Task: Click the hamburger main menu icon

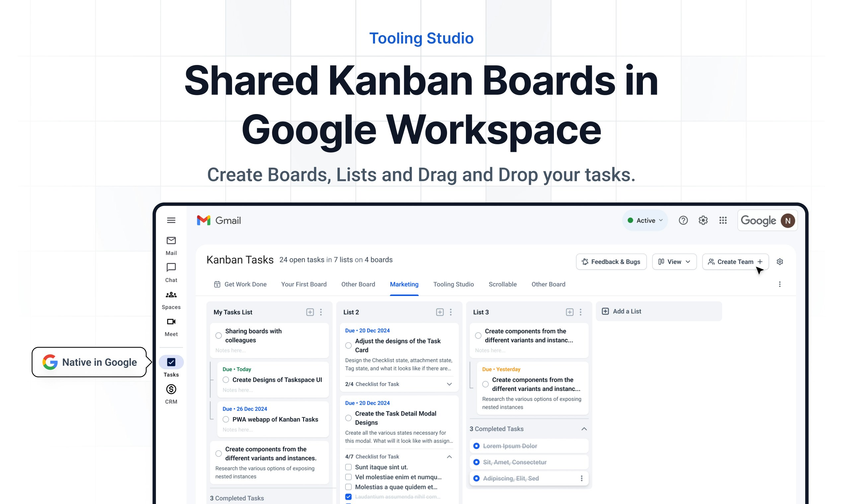Action: click(x=171, y=220)
